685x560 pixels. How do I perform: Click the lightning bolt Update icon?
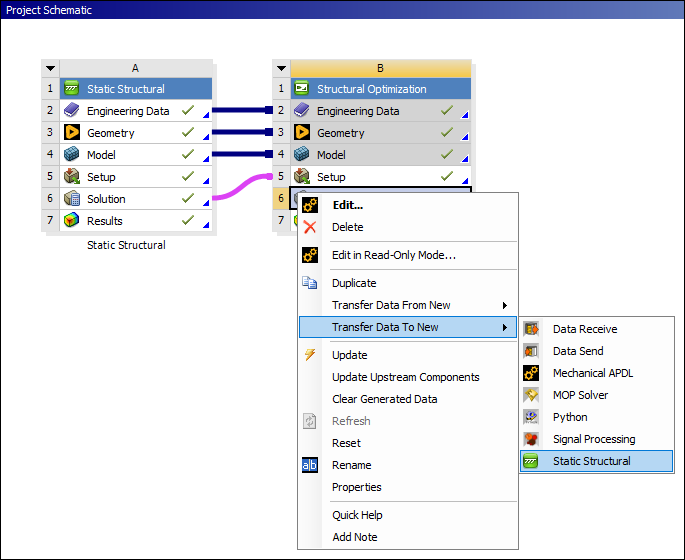310,354
